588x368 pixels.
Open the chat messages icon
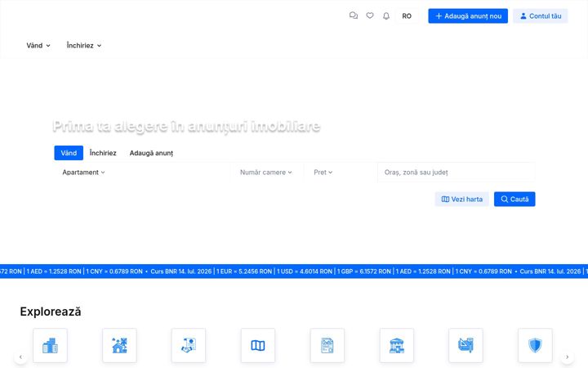[354, 16]
